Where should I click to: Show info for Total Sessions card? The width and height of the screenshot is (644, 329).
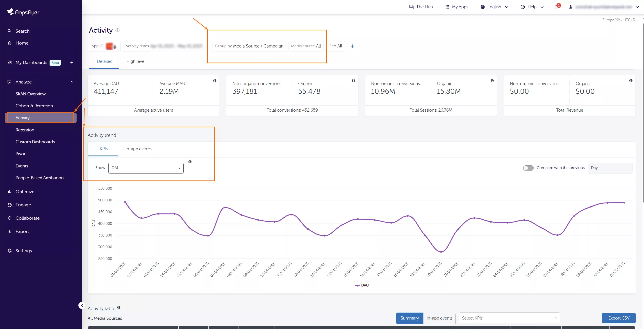[x=492, y=81]
